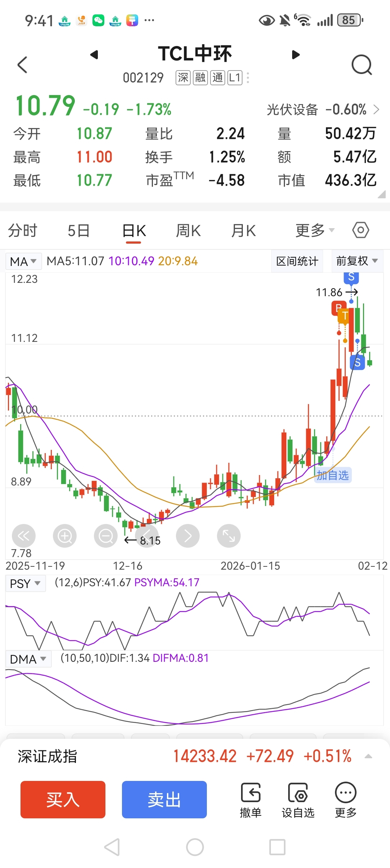Tap Android recent apps square
Screen dimensions: 390x868
277,847
